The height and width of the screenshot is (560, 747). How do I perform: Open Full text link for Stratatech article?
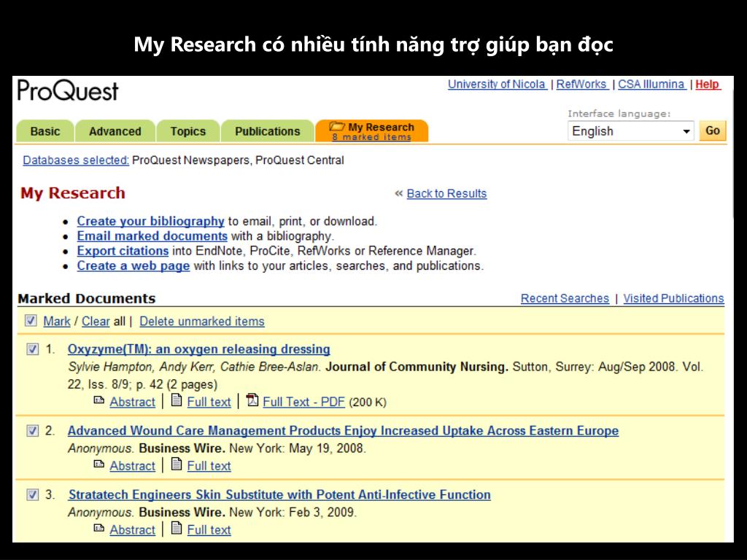209,529
